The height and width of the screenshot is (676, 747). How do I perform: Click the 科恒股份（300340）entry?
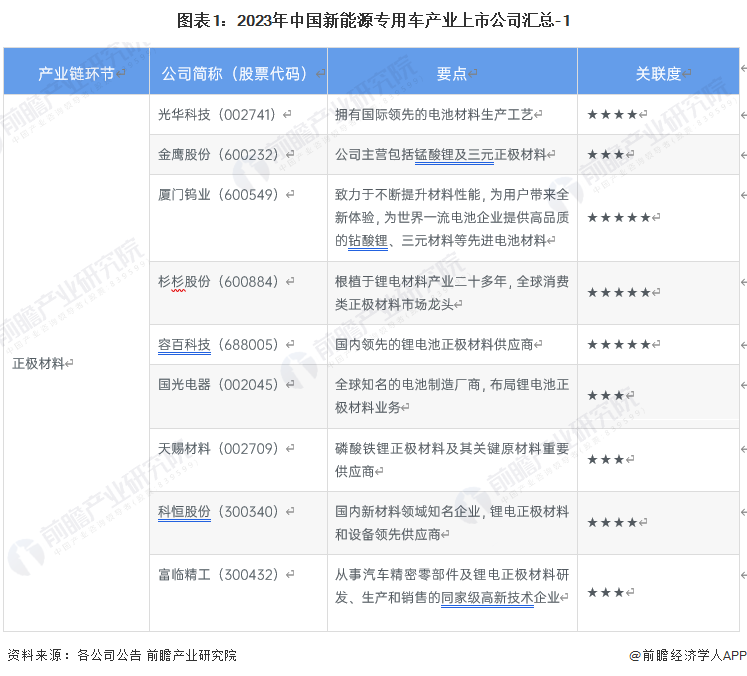click(217, 512)
